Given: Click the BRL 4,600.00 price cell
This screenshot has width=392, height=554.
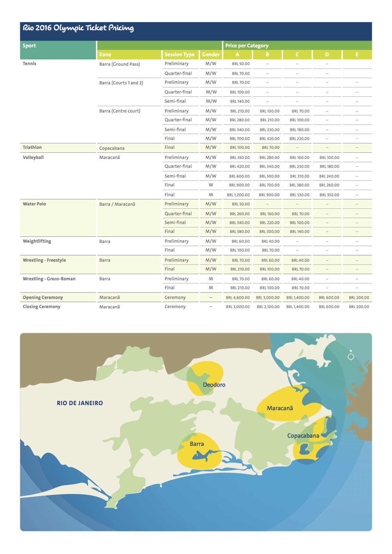Looking at the screenshot, I should click(237, 297).
